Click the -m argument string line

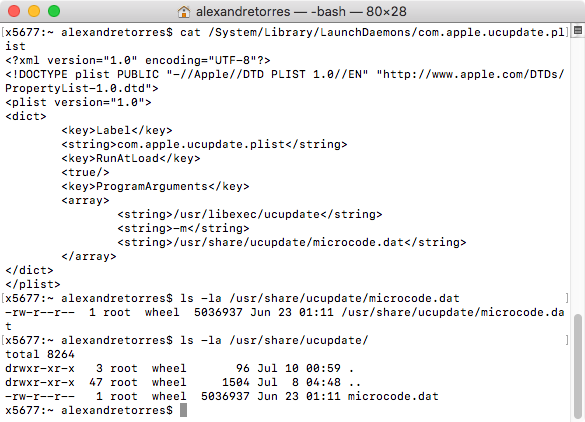[x=183, y=228]
